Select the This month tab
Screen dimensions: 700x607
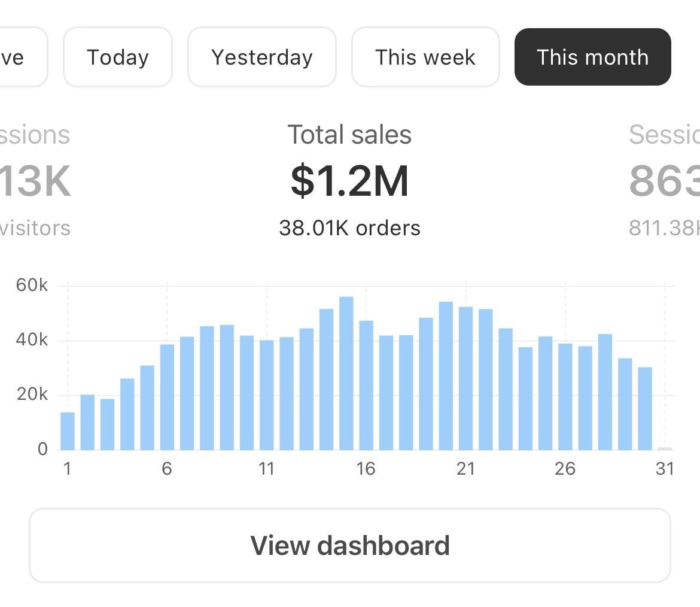pyautogui.click(x=592, y=57)
